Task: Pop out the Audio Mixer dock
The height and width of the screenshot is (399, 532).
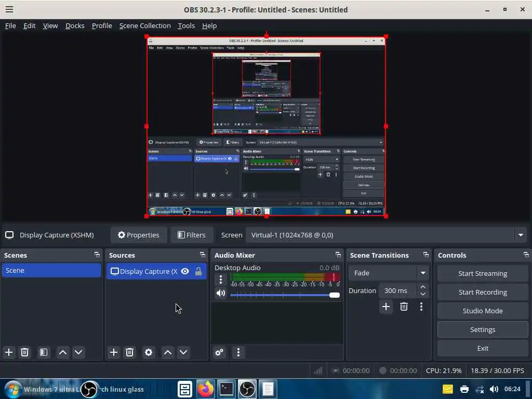Action: click(338, 255)
